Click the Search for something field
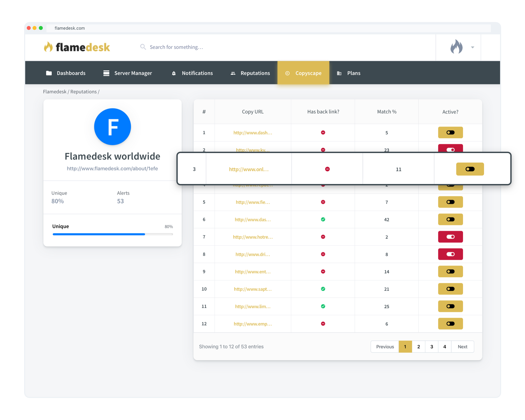 (x=176, y=47)
